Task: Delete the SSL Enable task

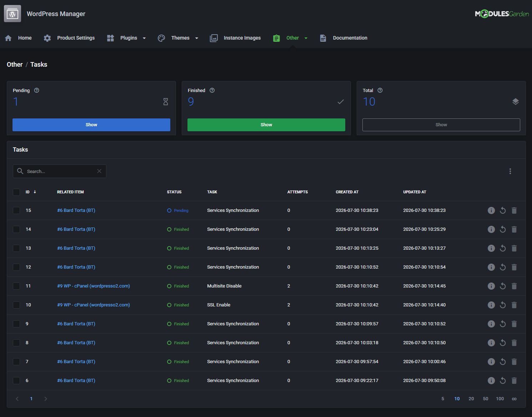Action: (x=514, y=305)
